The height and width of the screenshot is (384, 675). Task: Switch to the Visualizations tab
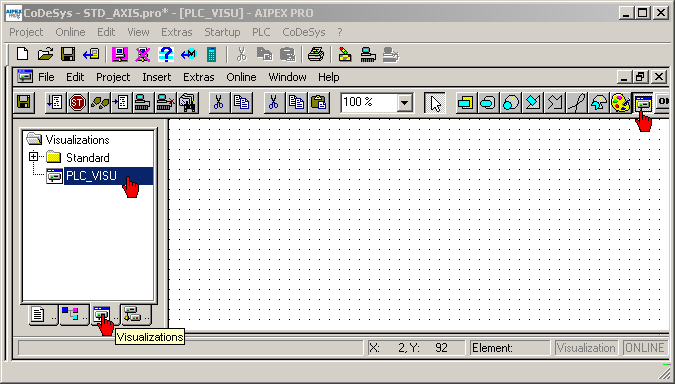point(102,315)
